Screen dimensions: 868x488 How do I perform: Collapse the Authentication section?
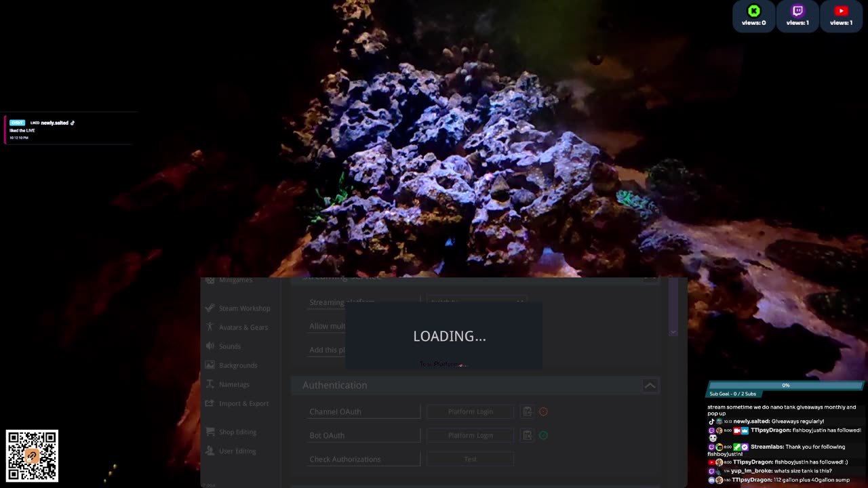click(x=650, y=385)
